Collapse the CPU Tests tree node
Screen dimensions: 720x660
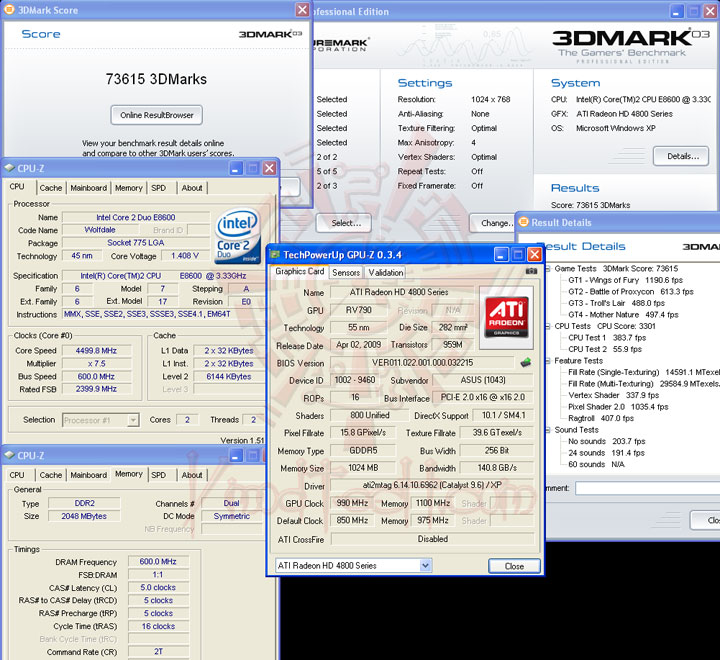[548, 326]
